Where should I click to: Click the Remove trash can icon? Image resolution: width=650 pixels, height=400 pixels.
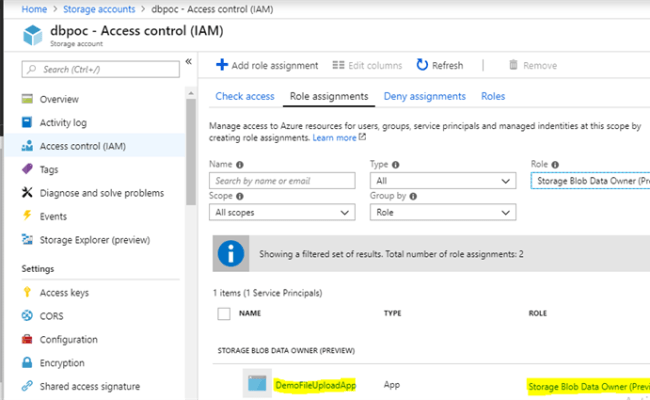pos(513,65)
